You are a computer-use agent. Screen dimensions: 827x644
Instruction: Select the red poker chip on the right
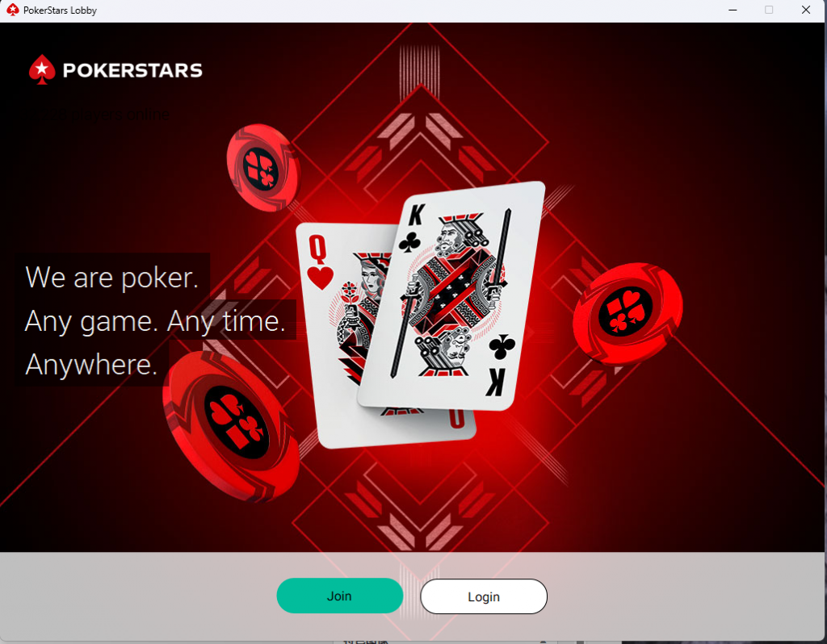(628, 314)
